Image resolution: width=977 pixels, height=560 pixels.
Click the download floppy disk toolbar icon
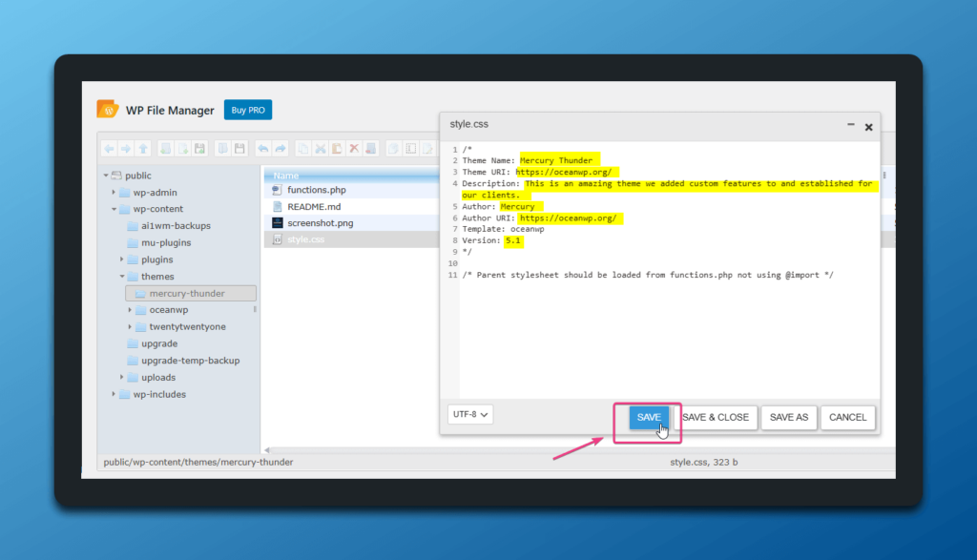[239, 148]
